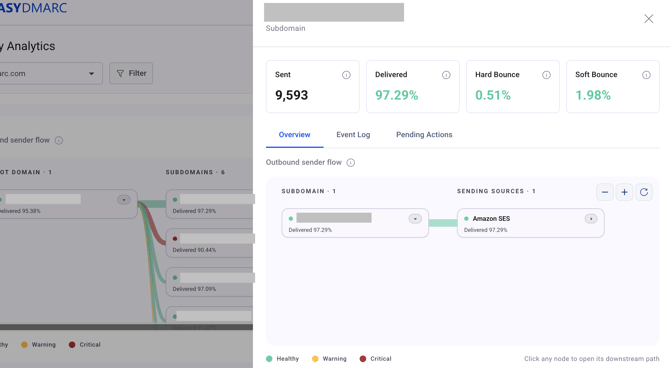Click the SUBDOMAINS · 6 heading
Image resolution: width=670 pixels, height=368 pixels.
195,172
